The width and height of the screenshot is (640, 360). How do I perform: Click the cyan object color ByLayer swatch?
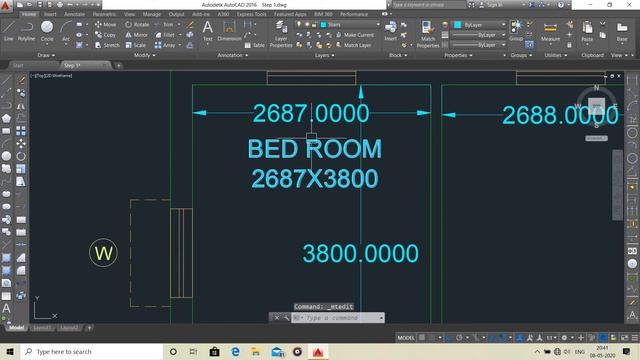pyautogui.click(x=458, y=25)
